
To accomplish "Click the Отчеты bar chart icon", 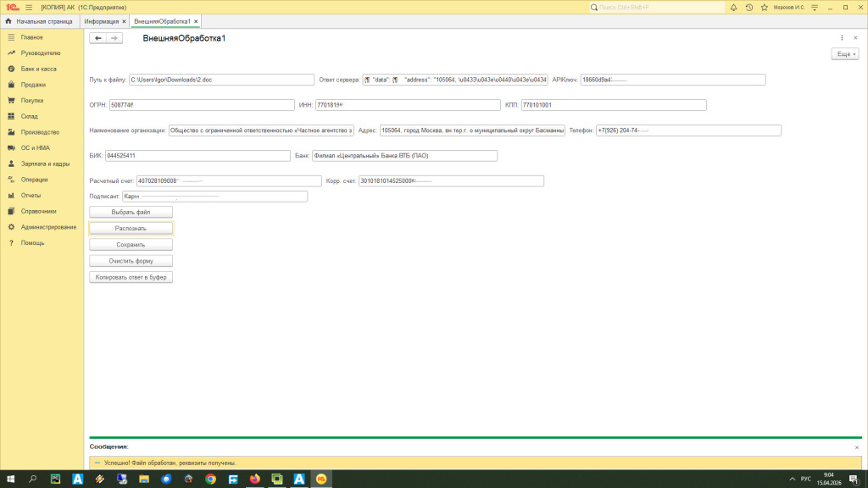I will [x=11, y=196].
